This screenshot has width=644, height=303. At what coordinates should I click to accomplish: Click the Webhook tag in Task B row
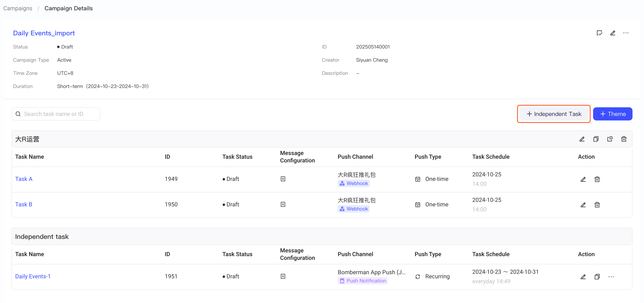point(353,209)
